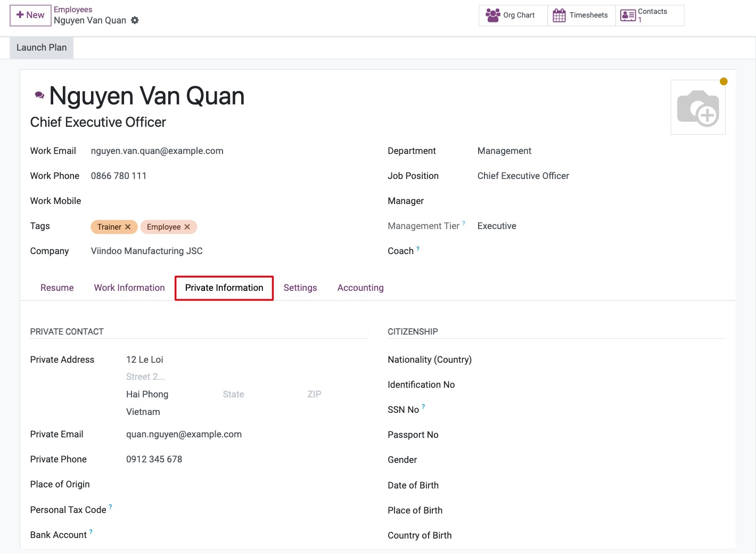Show help tooltip for Coach
The height and width of the screenshot is (554, 756).
(418, 248)
